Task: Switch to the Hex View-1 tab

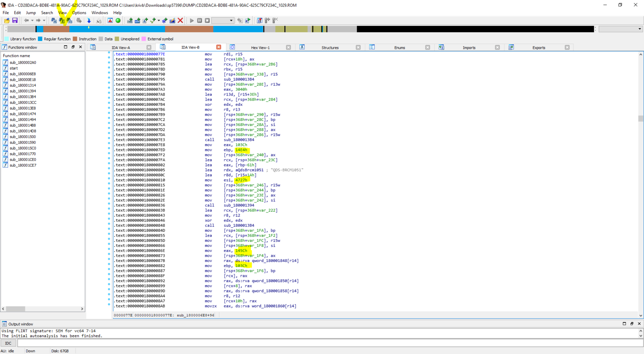Action: tap(260, 48)
